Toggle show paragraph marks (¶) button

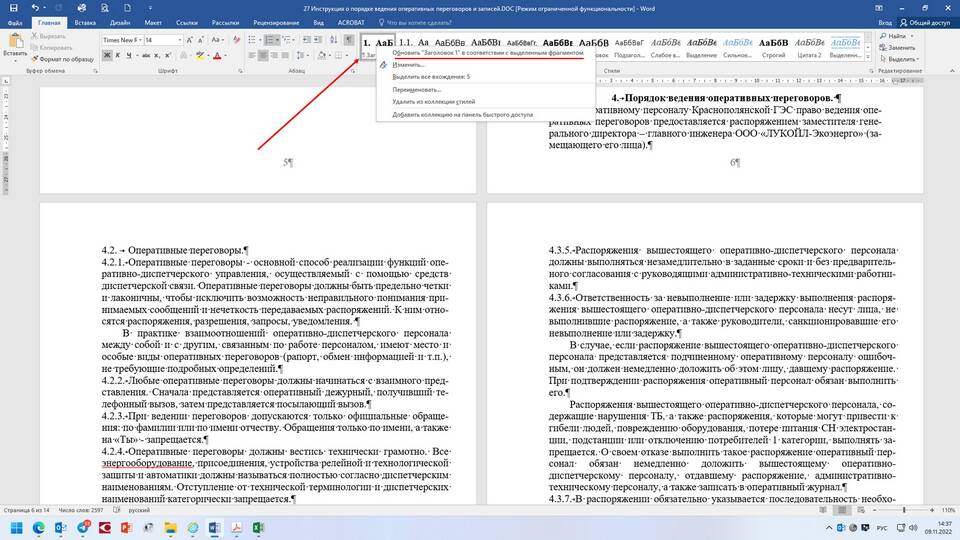coord(348,40)
